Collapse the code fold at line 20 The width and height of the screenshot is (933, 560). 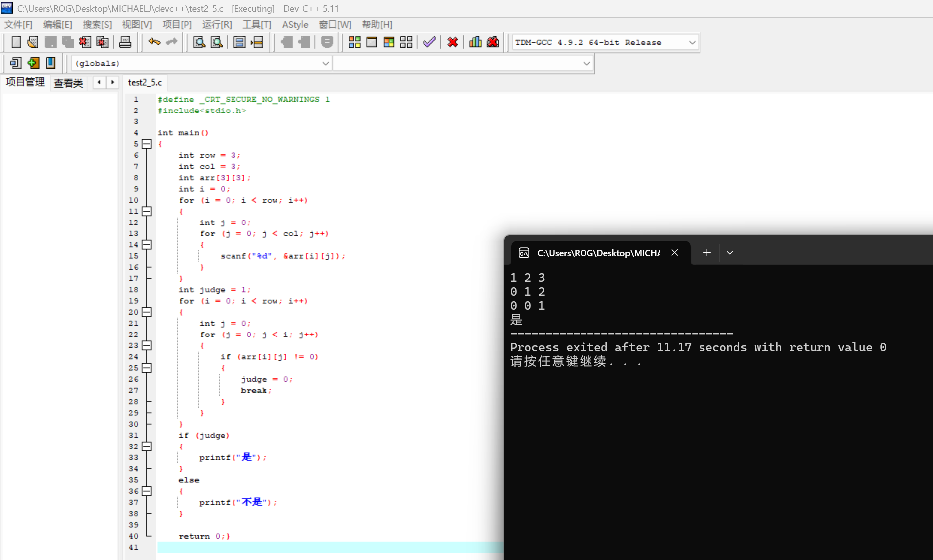tap(146, 312)
